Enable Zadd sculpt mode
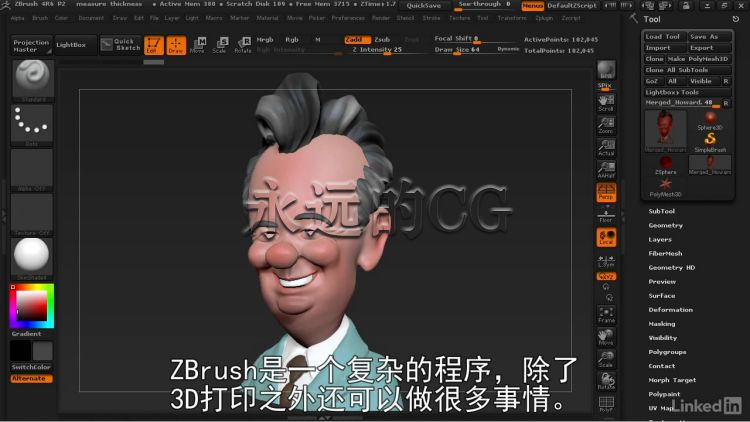This screenshot has width=750, height=422. [357, 40]
